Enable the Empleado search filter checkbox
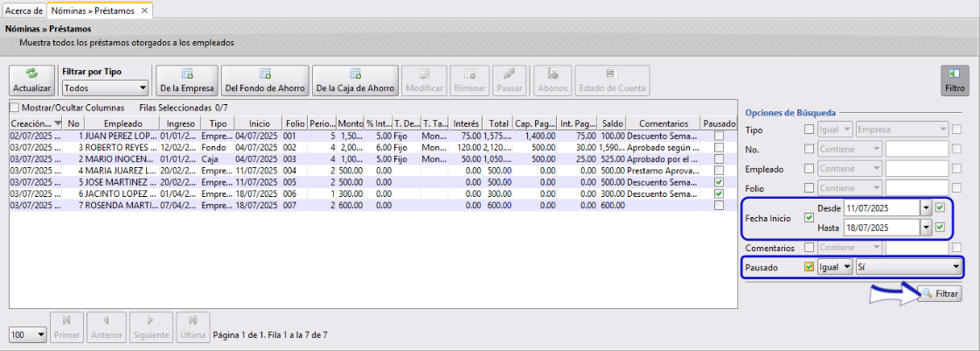980x351 pixels. click(x=810, y=168)
